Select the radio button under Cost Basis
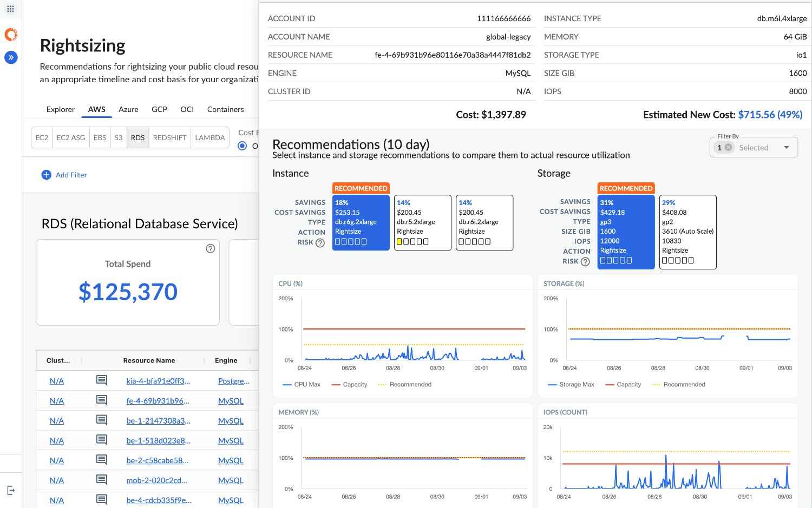This screenshot has width=812, height=508. [x=242, y=145]
